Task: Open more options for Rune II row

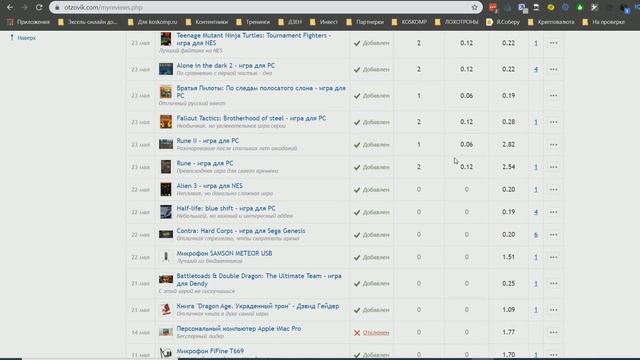Action: [553, 144]
